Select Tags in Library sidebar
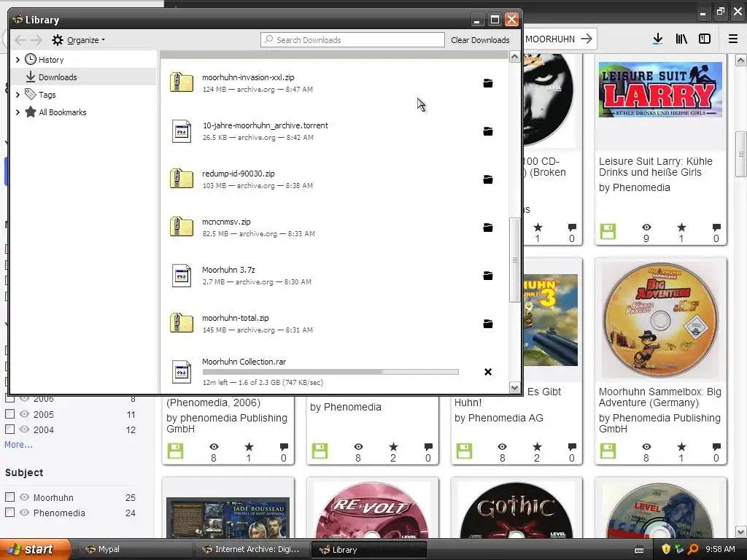The image size is (747, 560). click(x=47, y=95)
